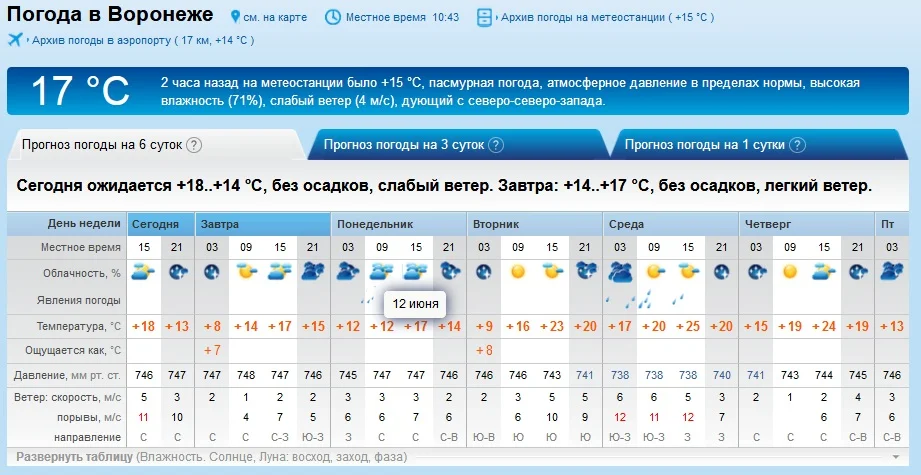Click temperature '+25' on Среда 15:00
The width and height of the screenshot is (921, 475).
click(688, 326)
